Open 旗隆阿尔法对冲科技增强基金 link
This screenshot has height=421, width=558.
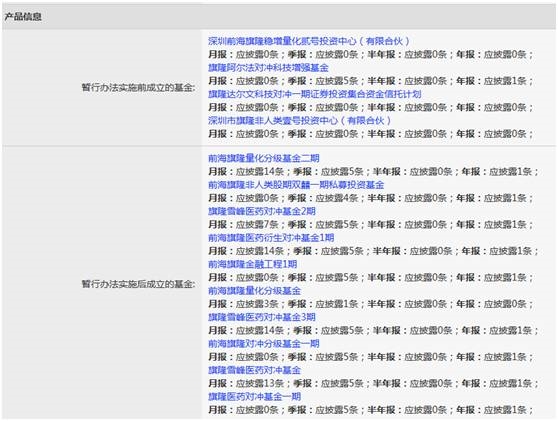(268, 68)
